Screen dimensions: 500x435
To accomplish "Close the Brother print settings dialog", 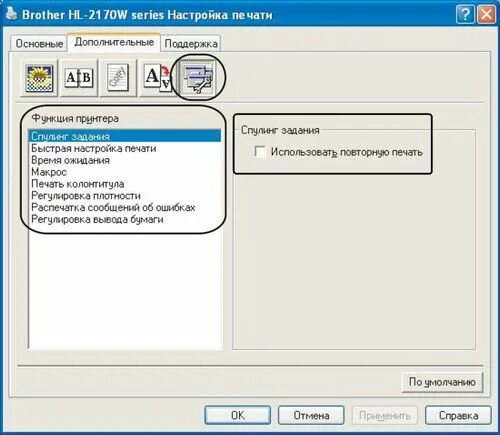I will click(x=486, y=15).
